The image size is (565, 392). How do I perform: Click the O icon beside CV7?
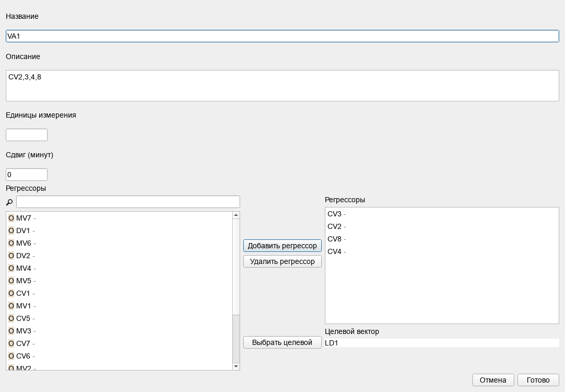tap(11, 344)
